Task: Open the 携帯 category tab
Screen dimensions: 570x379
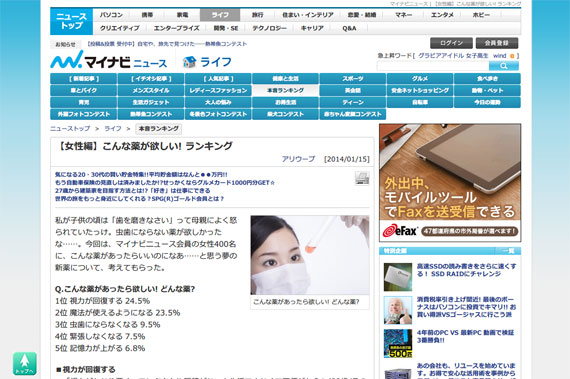Action: (147, 15)
